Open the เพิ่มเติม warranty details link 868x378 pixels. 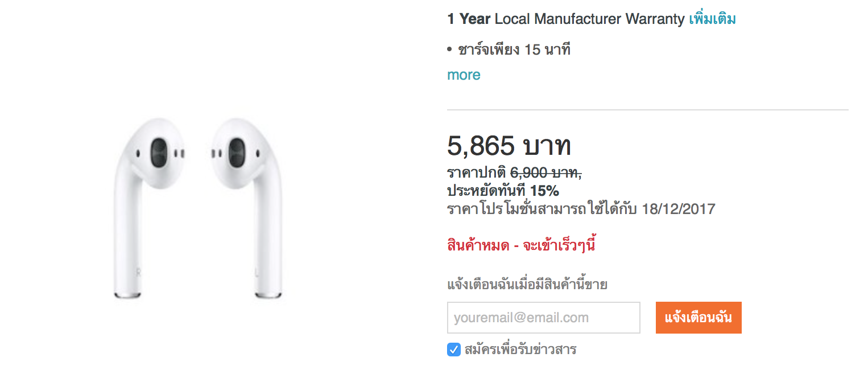712,19
